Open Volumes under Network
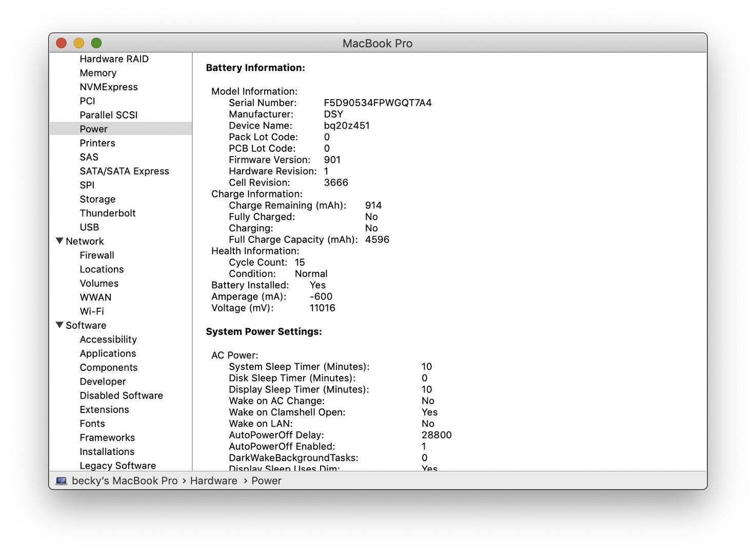This screenshot has height=554, width=756. (99, 283)
